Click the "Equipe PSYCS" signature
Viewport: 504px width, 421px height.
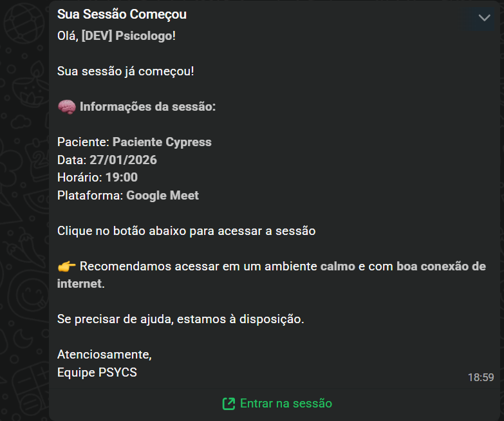point(97,372)
